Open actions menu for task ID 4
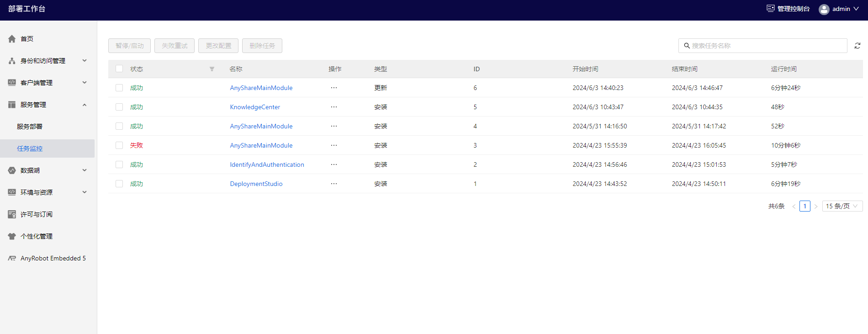The width and height of the screenshot is (868, 334). (334, 126)
